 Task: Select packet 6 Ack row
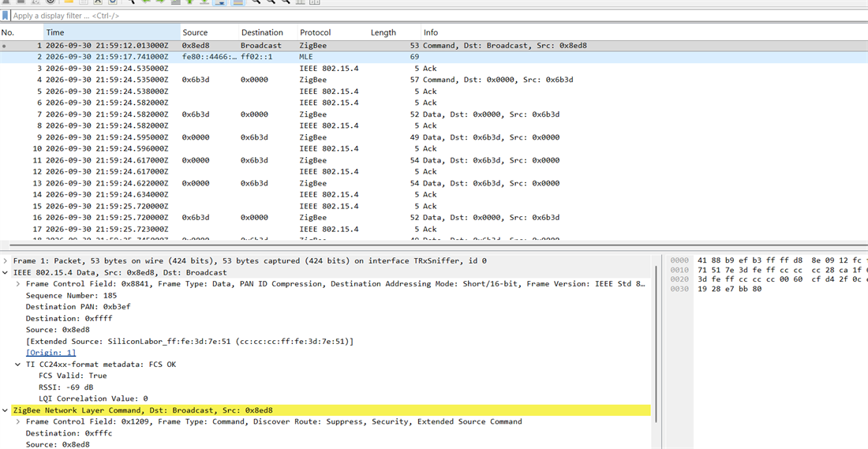(x=434, y=103)
